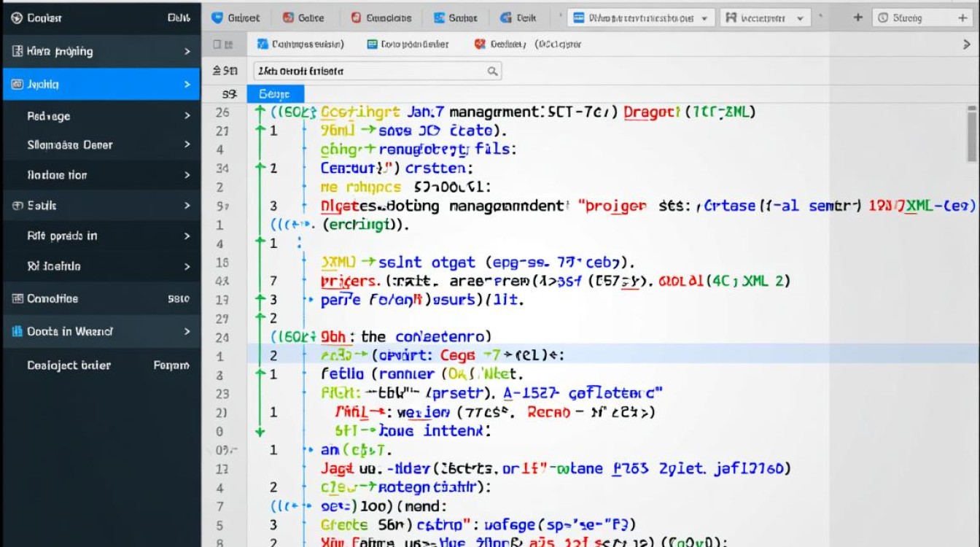980x547 pixels.
Task: Expand the secondary toolbar's right-edge chevron
Action: click(x=967, y=44)
